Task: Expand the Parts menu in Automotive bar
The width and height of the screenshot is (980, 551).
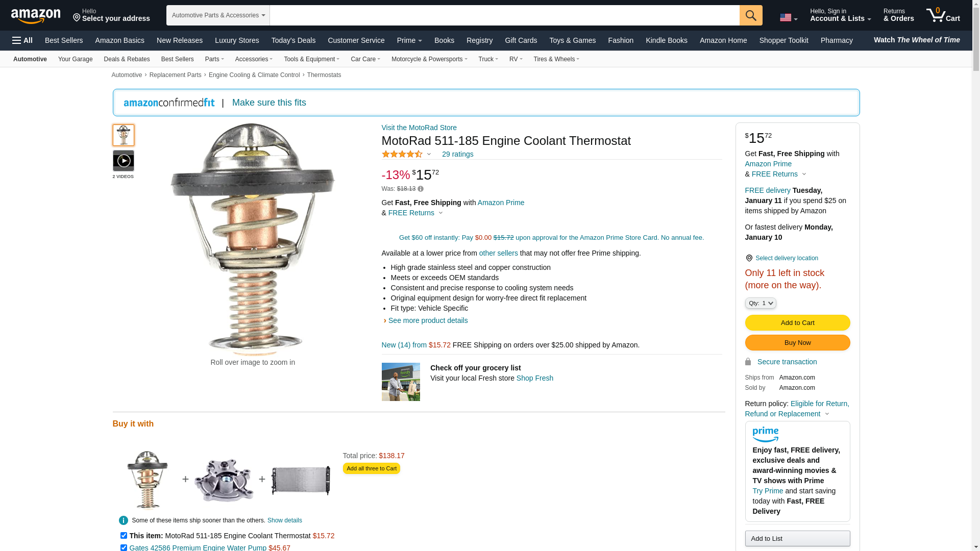Action: [214, 59]
